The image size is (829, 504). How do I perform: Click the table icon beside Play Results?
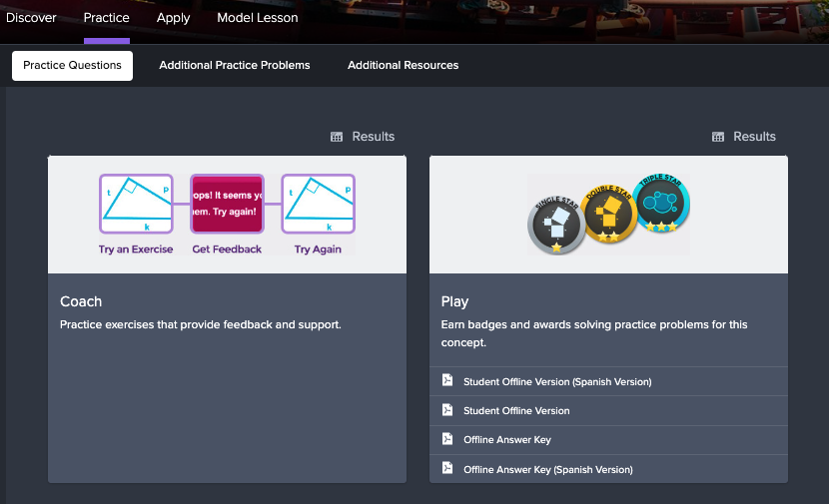[x=718, y=137]
